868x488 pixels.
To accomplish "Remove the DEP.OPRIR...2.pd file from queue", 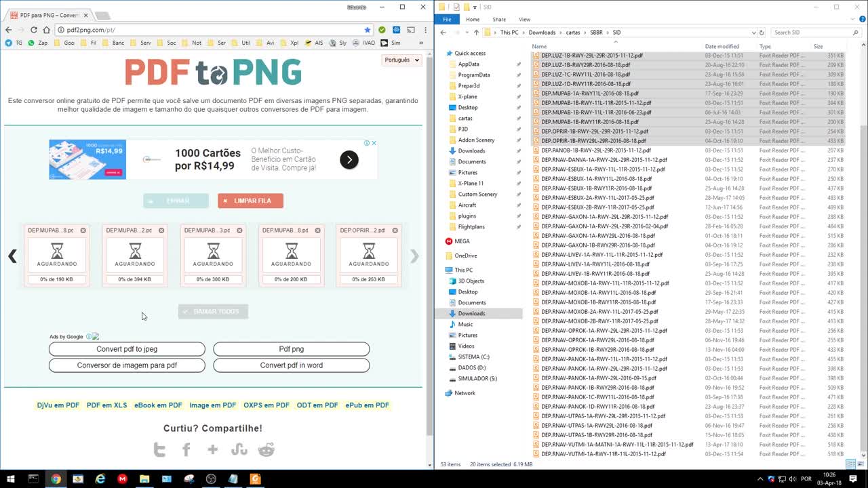I will click(x=395, y=230).
